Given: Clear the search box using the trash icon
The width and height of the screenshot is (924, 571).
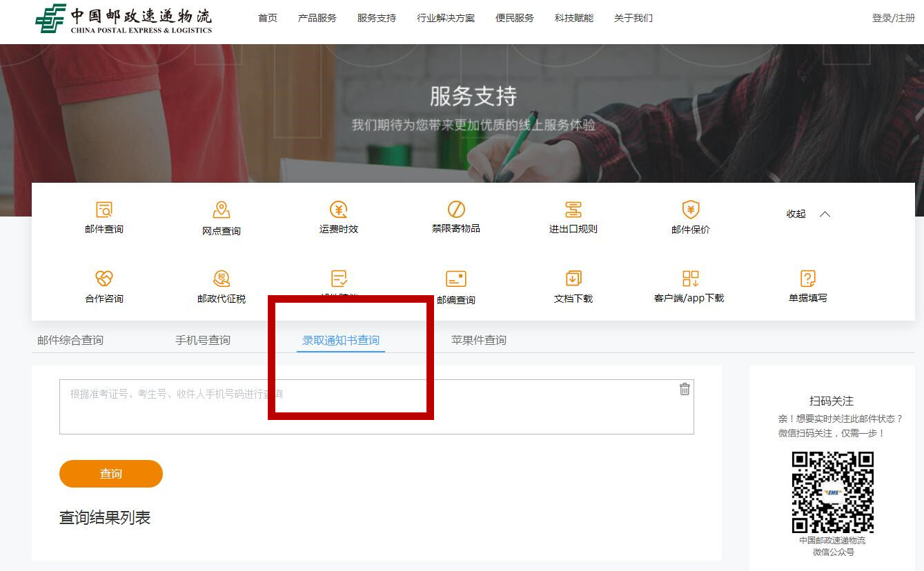Looking at the screenshot, I should pos(685,389).
